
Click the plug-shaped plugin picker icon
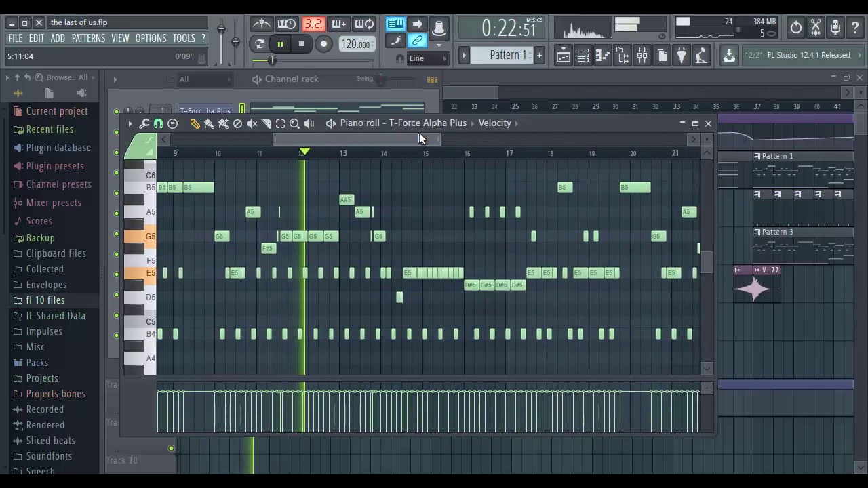pos(682,56)
